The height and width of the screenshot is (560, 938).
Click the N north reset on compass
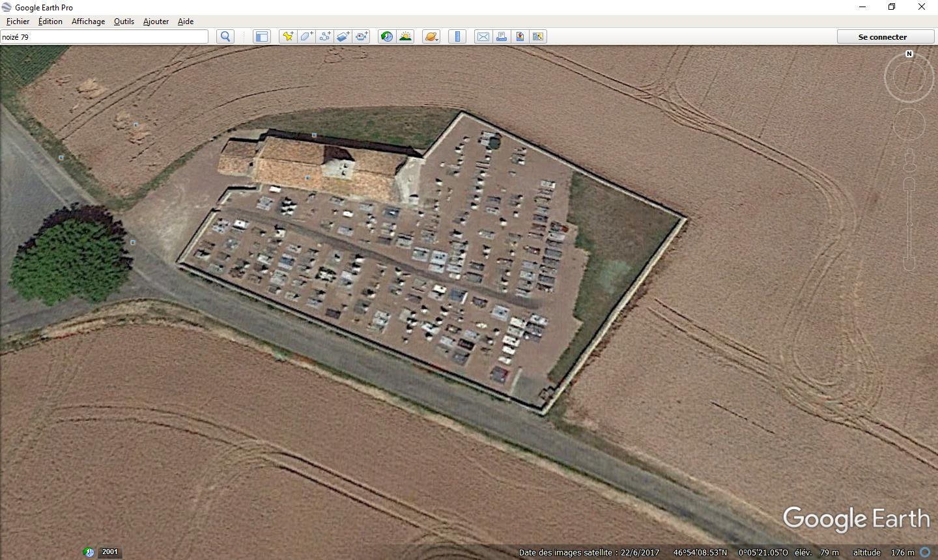point(909,54)
